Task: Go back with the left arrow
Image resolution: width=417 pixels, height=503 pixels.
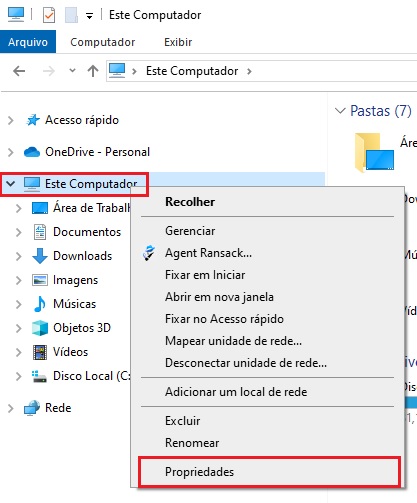Action: point(19,71)
